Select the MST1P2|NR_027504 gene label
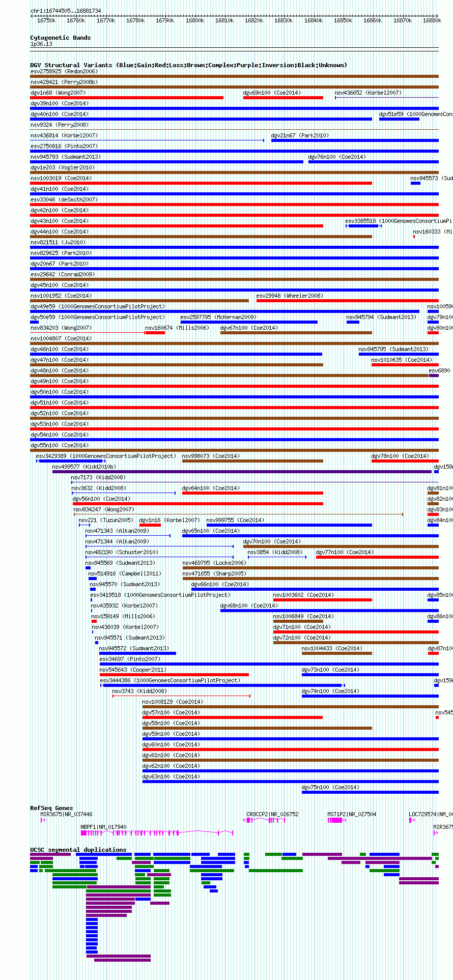453x980 pixels. [352, 814]
